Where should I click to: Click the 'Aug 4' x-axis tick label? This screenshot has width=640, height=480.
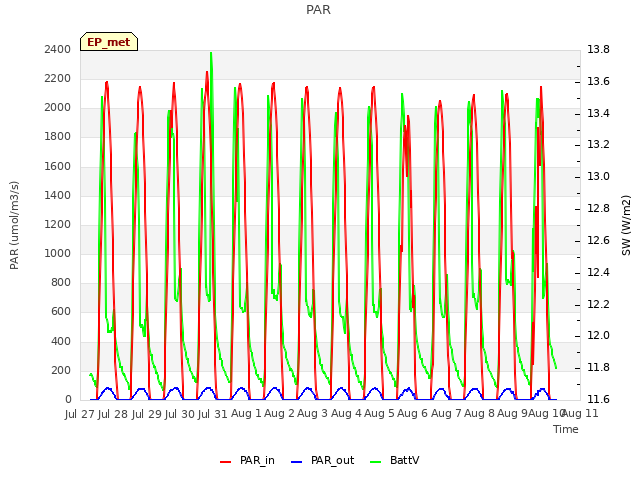tap(346, 413)
